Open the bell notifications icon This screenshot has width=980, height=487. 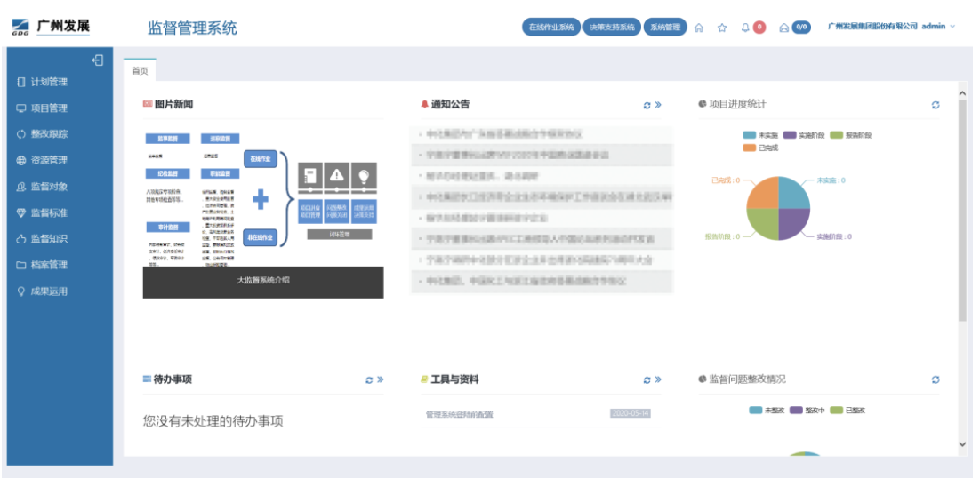click(746, 28)
